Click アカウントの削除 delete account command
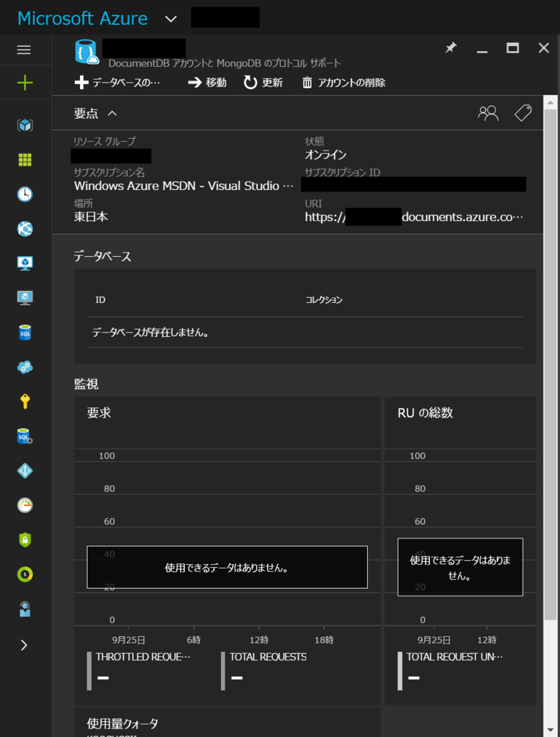This screenshot has height=737, width=560. point(344,83)
